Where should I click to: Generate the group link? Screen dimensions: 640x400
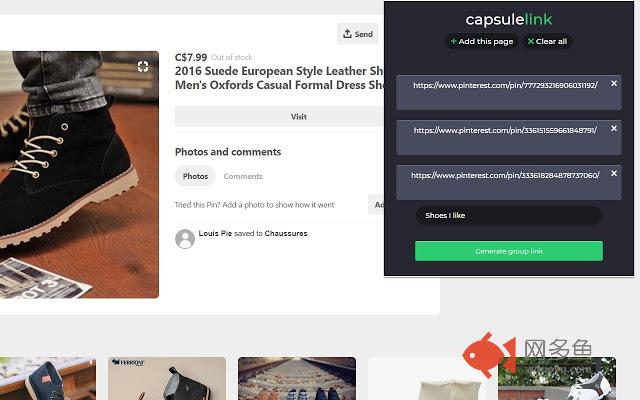pos(509,251)
